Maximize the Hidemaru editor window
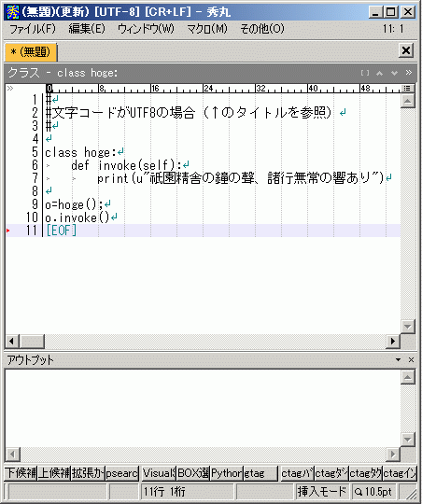The width and height of the screenshot is (422, 504). [391, 12]
